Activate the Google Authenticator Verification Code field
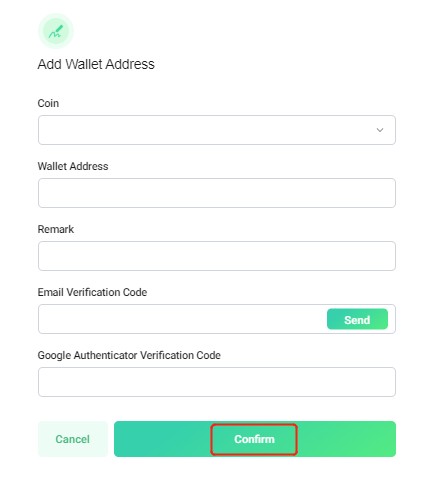 click(217, 382)
